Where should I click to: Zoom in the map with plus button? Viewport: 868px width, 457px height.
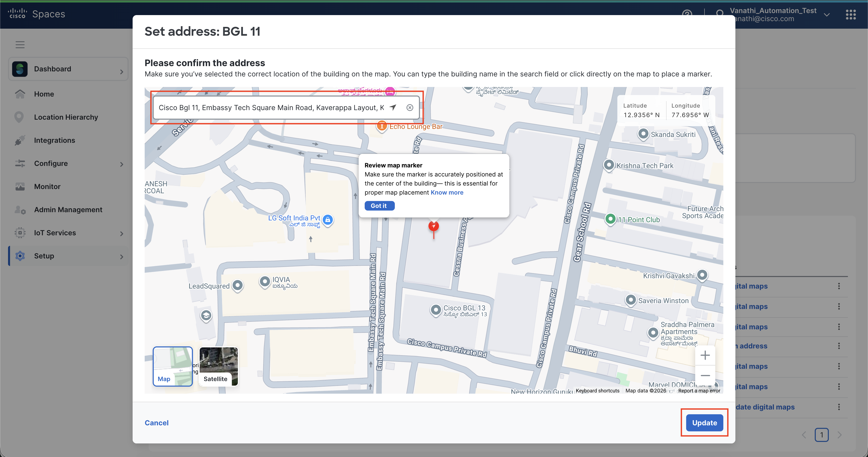click(705, 355)
